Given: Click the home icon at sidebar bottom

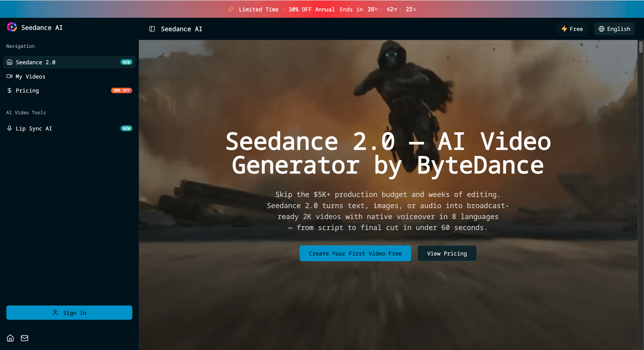Looking at the screenshot, I should 10,338.
